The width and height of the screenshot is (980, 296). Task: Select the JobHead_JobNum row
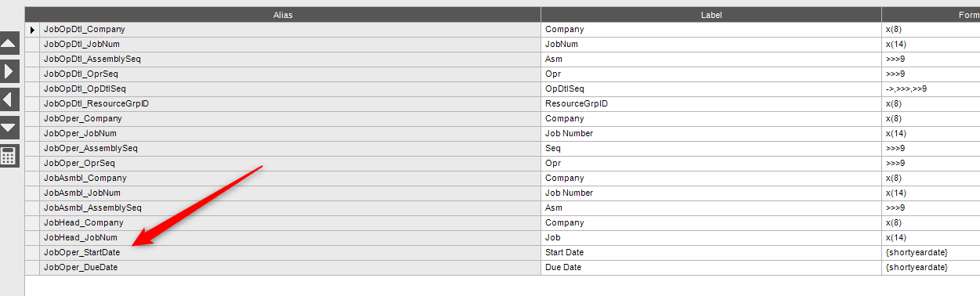pyautogui.click(x=502, y=238)
